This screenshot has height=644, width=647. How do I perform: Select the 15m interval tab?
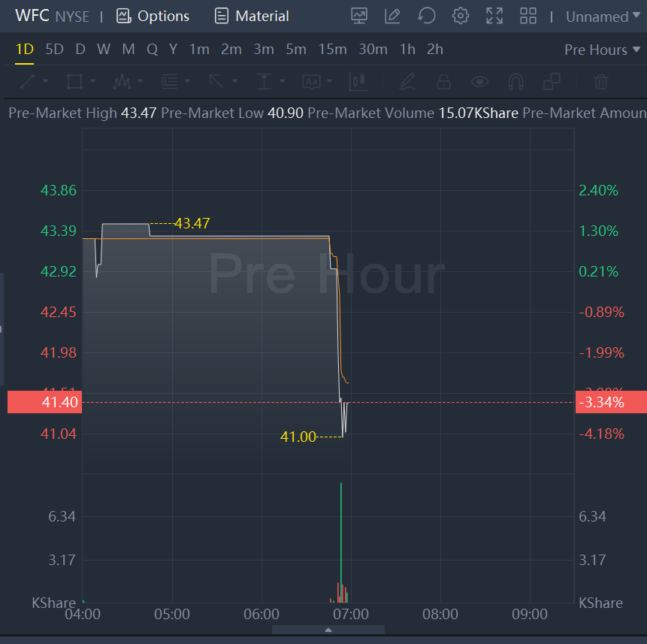point(332,50)
